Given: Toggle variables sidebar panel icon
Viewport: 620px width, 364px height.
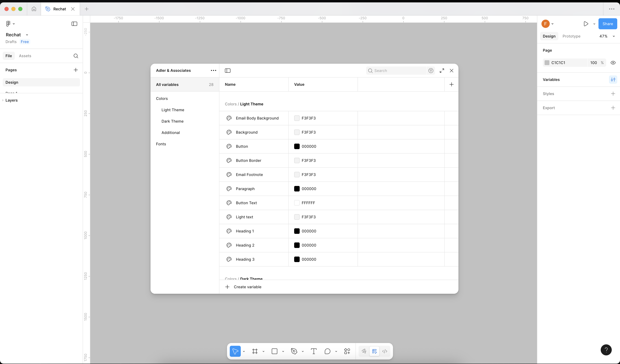Looking at the screenshot, I should 228,71.
